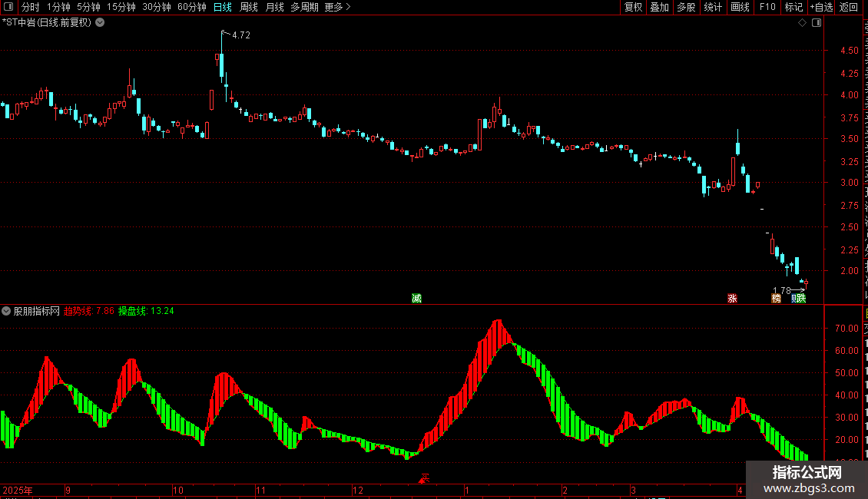
Task: Click the green 减 marker badge
Action: pyautogui.click(x=417, y=298)
